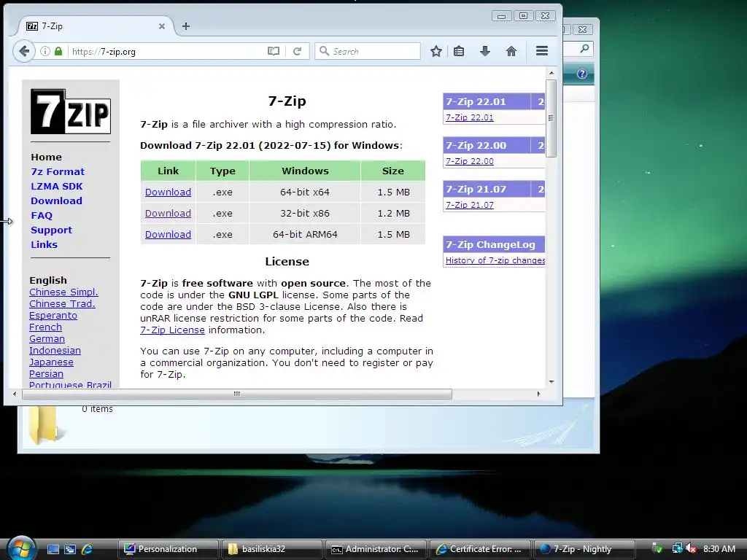Download the 64-bit x64 .exe

168,192
